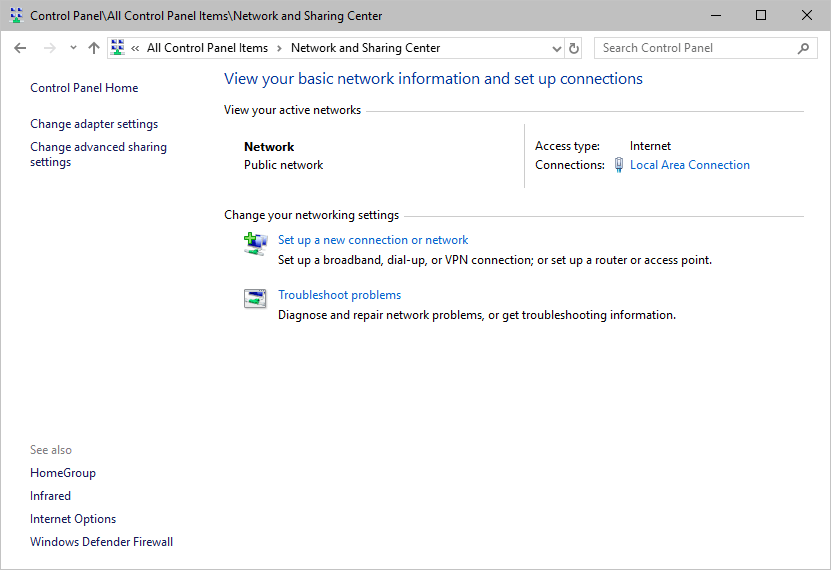The image size is (831, 570).
Task: Open dropdown arrow after All Control Panel Items
Action: click(279, 48)
